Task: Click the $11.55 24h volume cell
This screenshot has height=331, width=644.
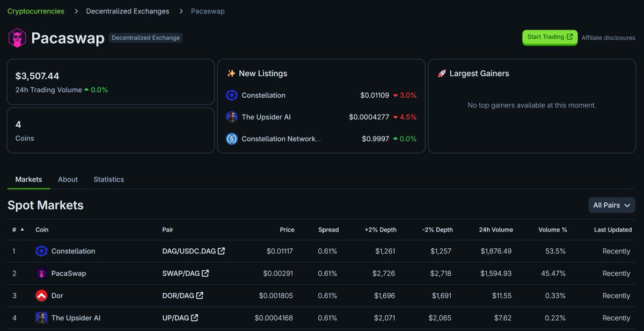Action: coord(502,296)
